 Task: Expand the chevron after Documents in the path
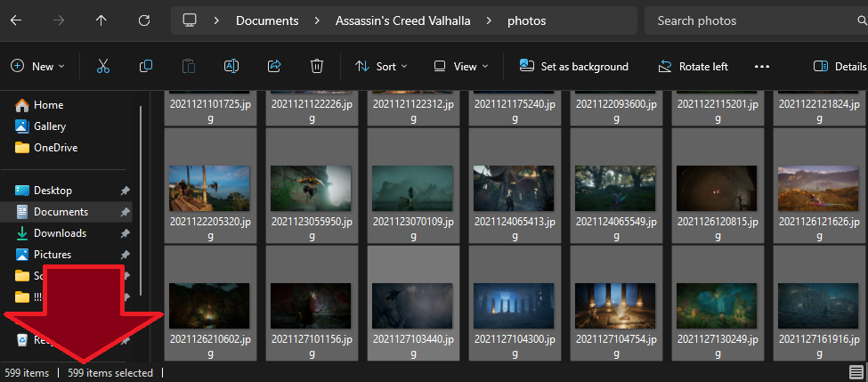click(317, 21)
